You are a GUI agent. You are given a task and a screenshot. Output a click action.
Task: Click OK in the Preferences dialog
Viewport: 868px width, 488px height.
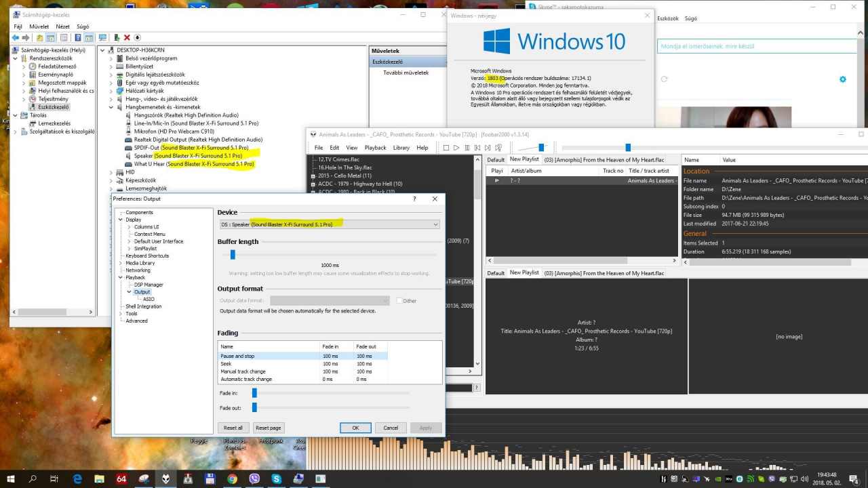355,428
